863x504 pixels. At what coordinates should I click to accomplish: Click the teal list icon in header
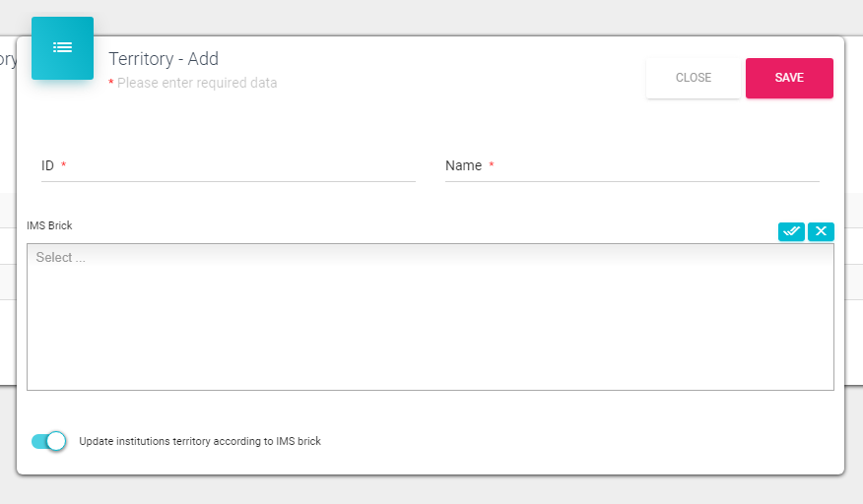62,47
